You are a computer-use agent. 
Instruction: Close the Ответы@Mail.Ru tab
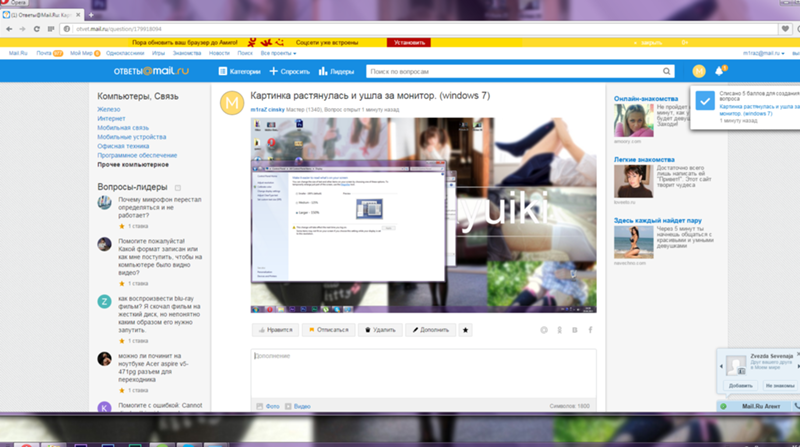pos(78,15)
